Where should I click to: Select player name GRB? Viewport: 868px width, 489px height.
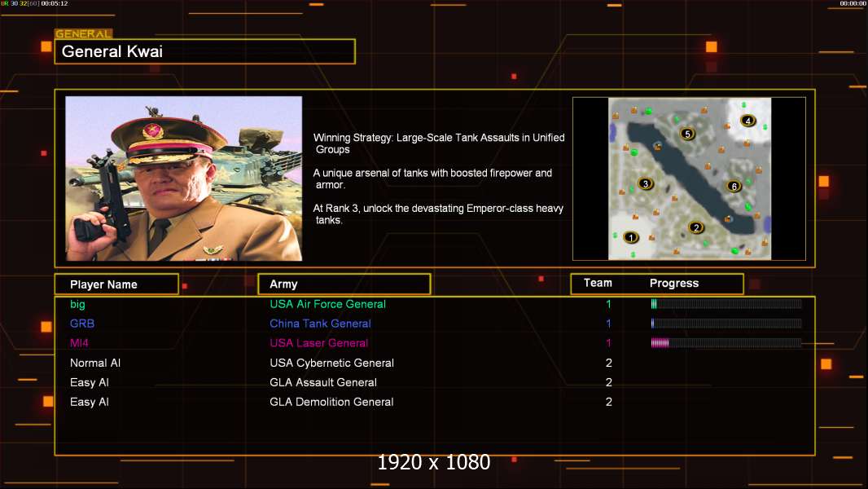click(82, 324)
